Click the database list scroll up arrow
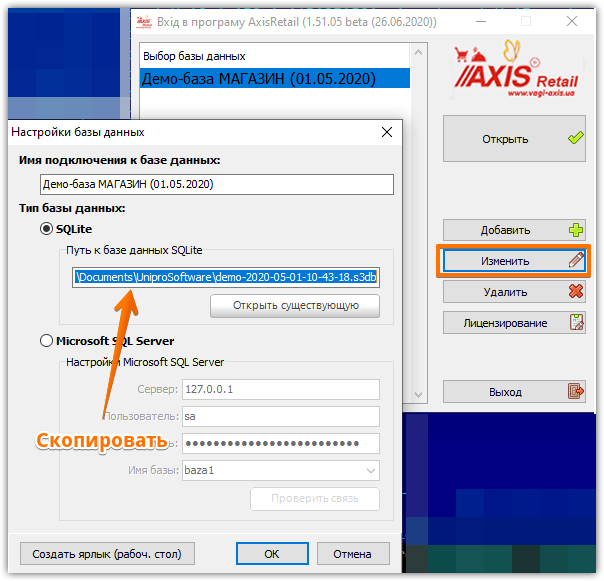 coord(419,52)
